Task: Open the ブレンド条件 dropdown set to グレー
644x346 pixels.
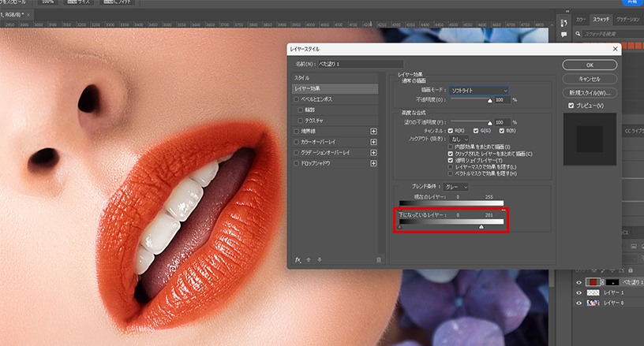Action: [x=455, y=187]
